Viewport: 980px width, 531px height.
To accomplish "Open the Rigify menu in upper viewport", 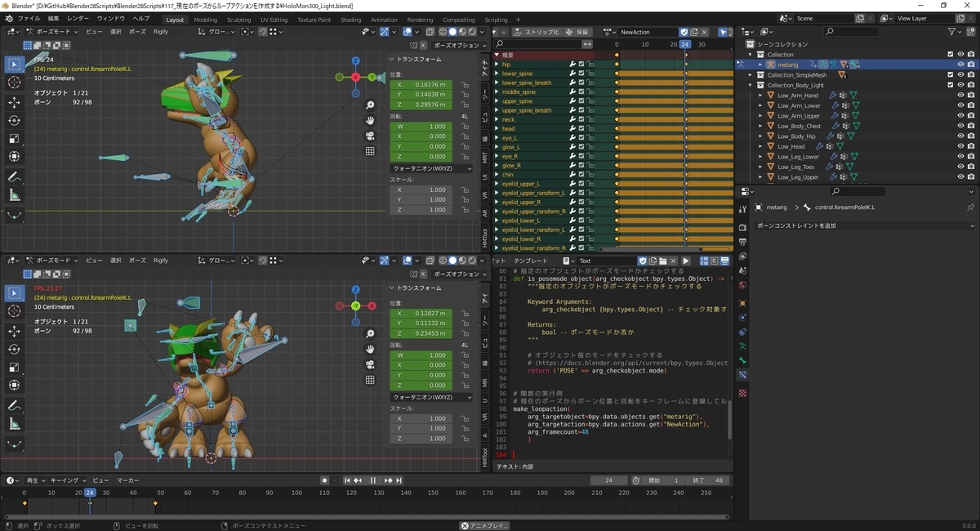I will pyautogui.click(x=161, y=32).
